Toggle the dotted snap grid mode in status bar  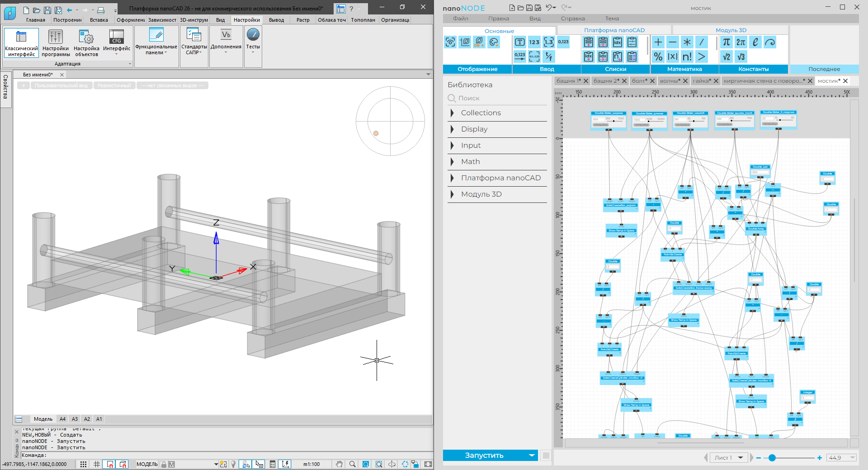84,464
